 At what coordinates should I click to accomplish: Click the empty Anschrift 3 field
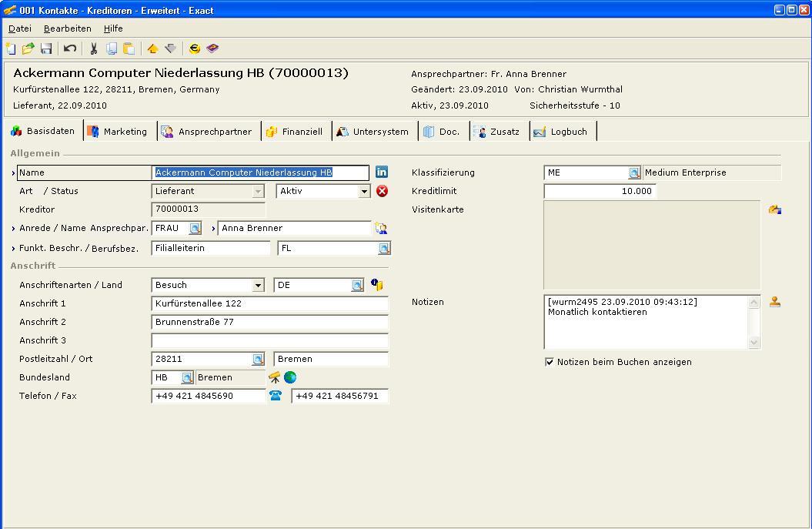point(269,340)
